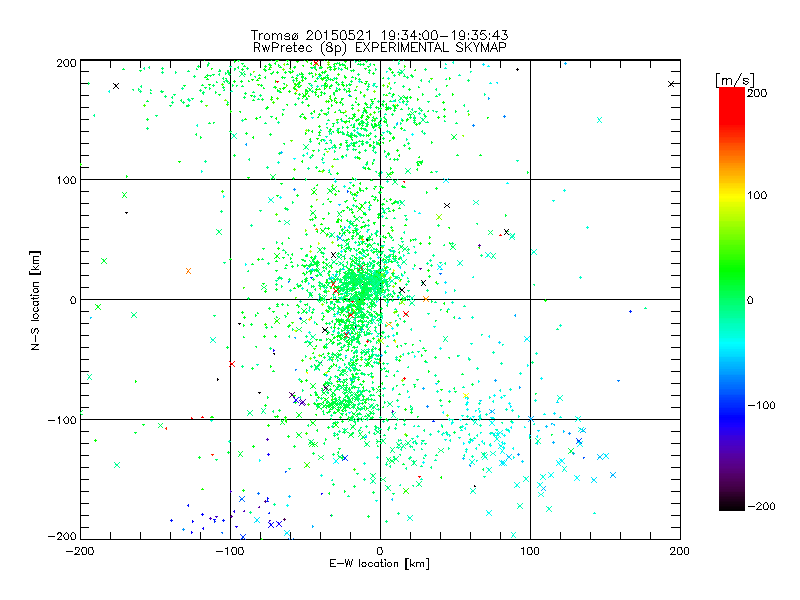The image size is (800, 600).
Task: Click the y-axis tick label '-200'
Action: coord(62,536)
